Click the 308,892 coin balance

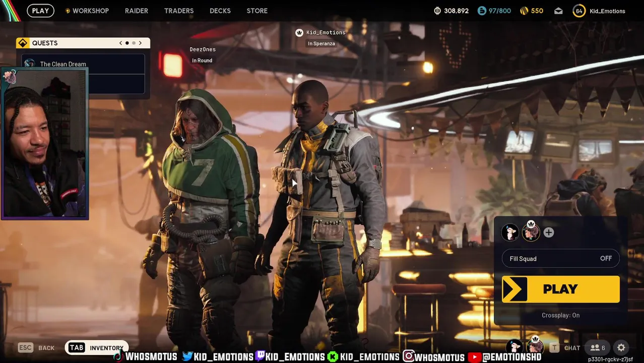pos(457,11)
